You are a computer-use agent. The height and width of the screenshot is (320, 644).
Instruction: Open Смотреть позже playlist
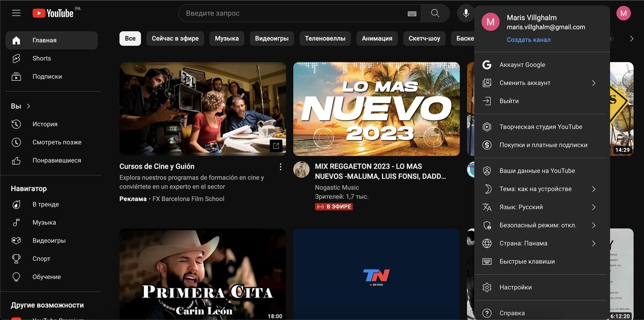pos(52,142)
